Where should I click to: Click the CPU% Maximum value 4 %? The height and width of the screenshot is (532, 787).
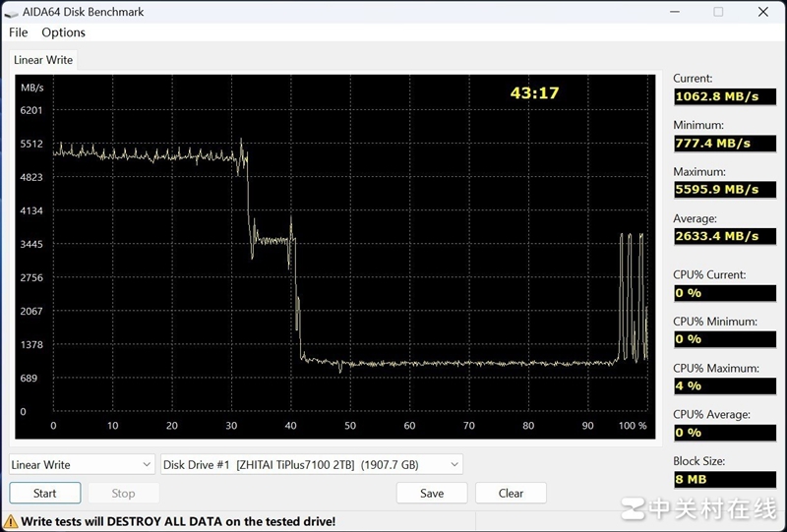pos(725,385)
